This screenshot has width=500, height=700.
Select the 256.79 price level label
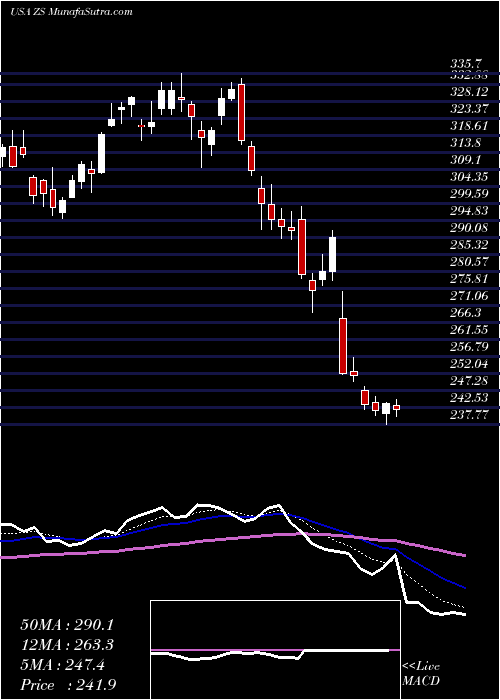471,346
